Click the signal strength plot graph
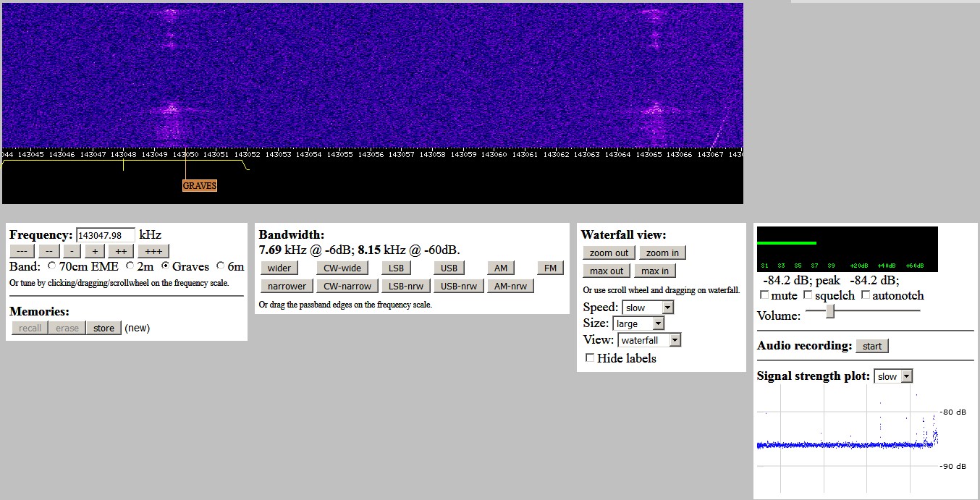The width and height of the screenshot is (980, 500). (x=848, y=438)
